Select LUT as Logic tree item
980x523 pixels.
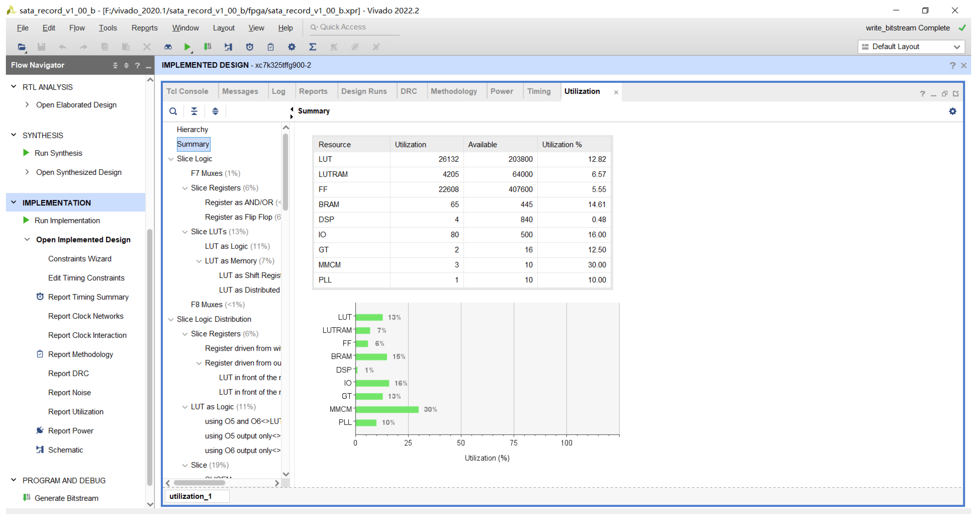(x=226, y=246)
